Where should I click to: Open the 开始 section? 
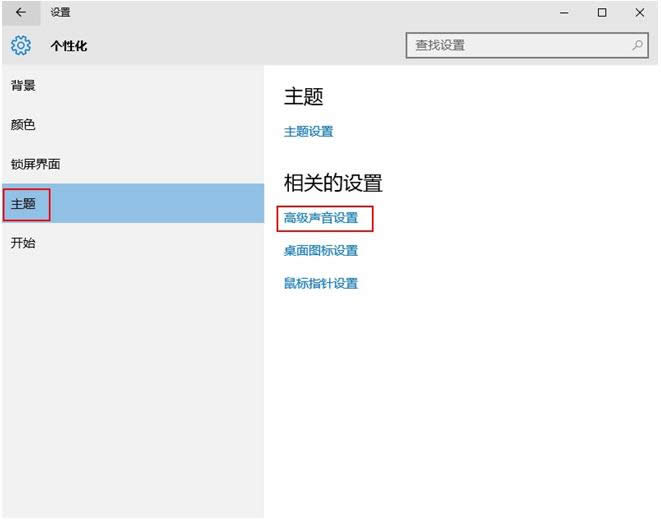[x=133, y=242]
